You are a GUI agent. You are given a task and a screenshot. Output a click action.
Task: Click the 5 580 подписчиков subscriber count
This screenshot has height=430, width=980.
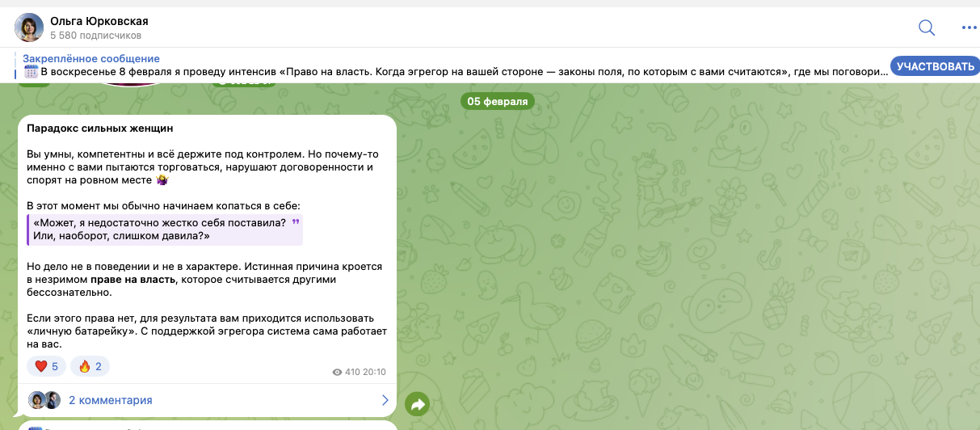pos(95,36)
